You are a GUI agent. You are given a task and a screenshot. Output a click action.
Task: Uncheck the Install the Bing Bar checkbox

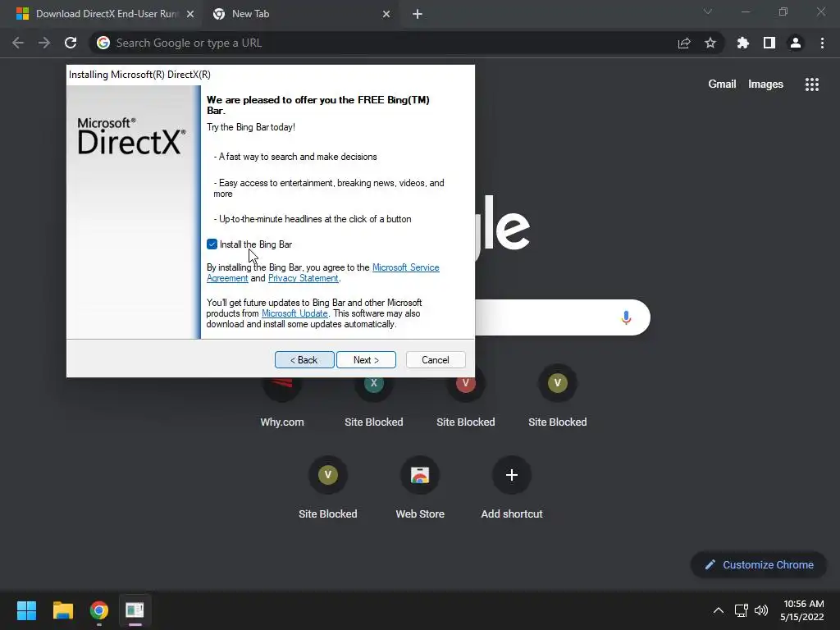click(212, 244)
